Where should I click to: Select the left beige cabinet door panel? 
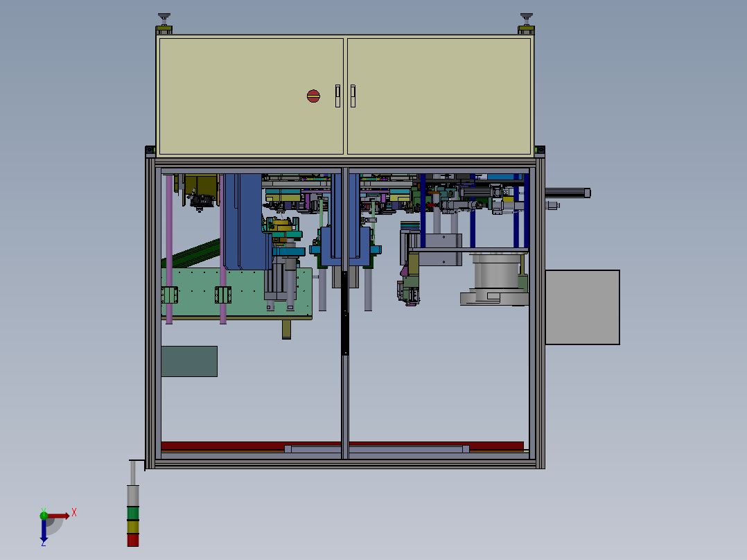pos(251,96)
